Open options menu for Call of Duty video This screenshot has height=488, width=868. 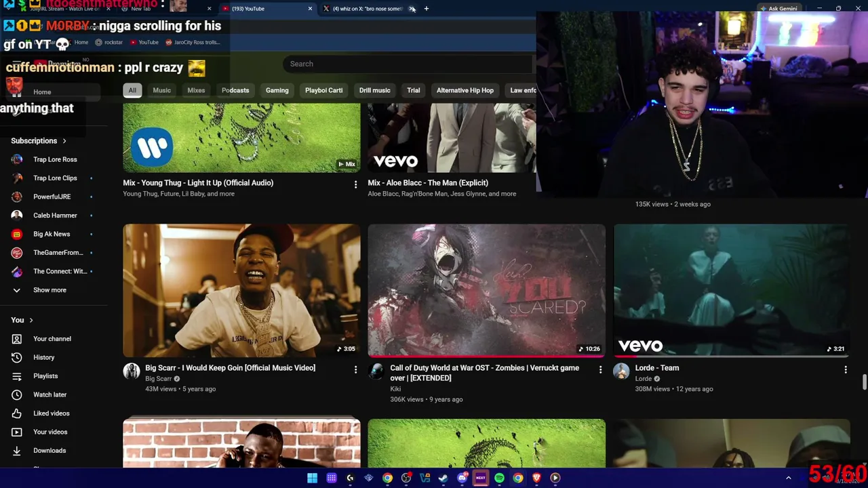point(600,369)
